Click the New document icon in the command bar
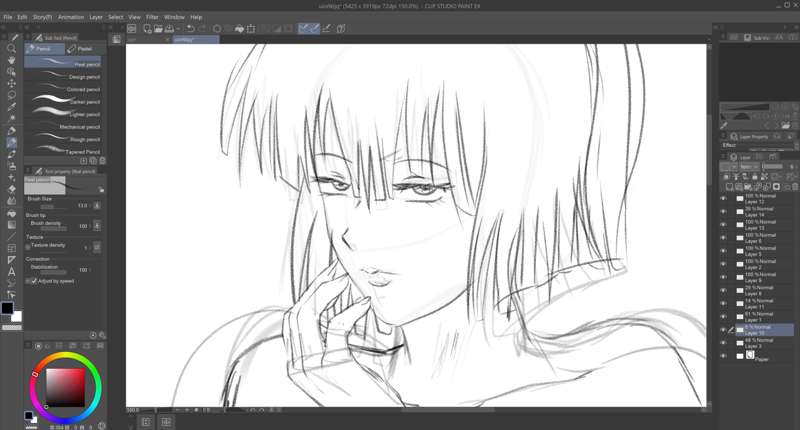 147,29
